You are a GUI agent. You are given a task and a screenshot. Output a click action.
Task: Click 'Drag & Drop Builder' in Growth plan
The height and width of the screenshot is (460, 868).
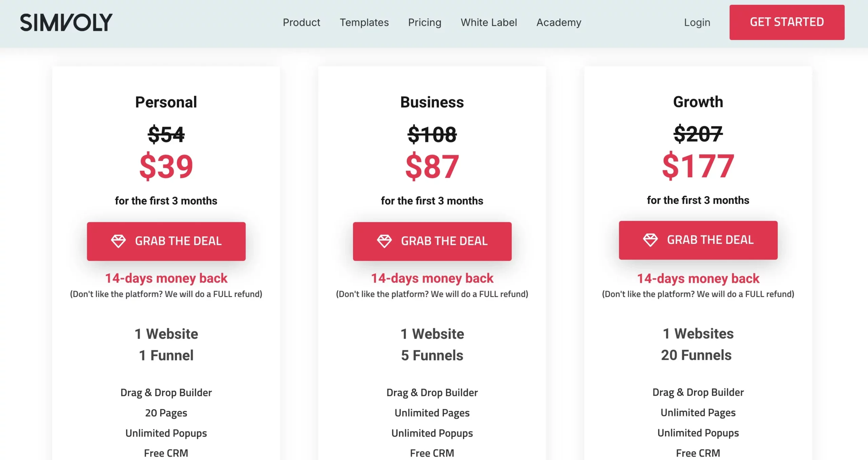pyautogui.click(x=698, y=392)
